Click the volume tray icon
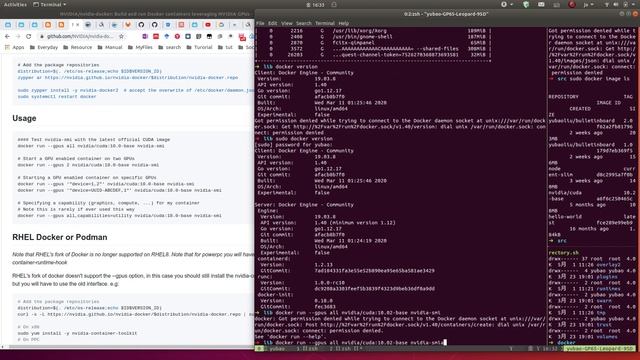 616,4
